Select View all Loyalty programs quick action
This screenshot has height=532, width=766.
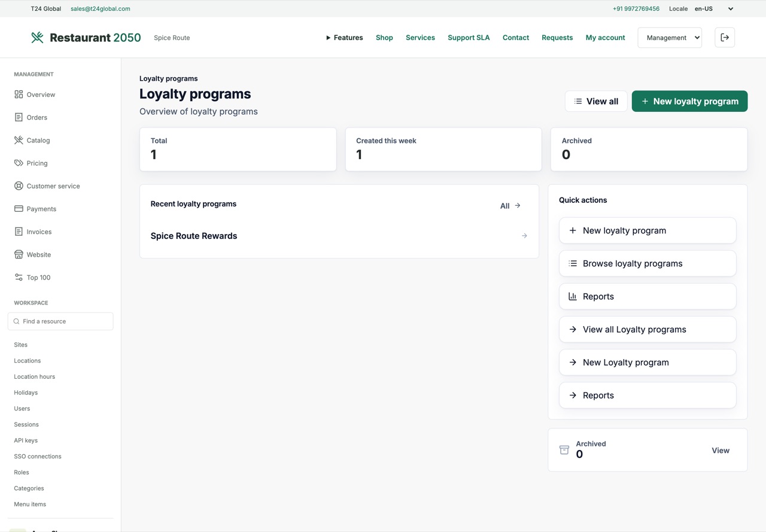coord(648,329)
